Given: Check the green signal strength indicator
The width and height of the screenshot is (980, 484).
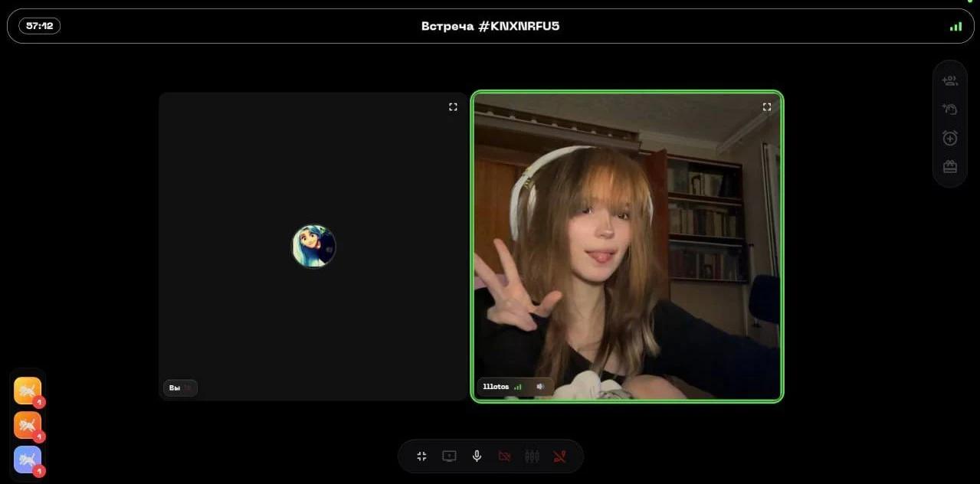Looking at the screenshot, I should (955, 26).
